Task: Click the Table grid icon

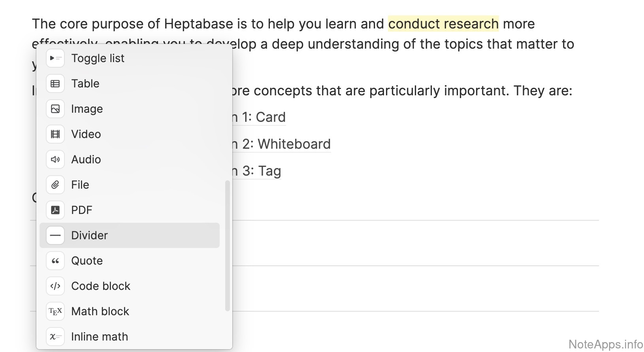Action: pyautogui.click(x=55, y=84)
